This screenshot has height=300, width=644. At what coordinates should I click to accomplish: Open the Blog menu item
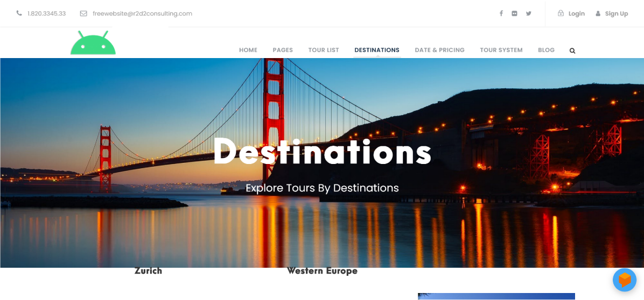pos(546,50)
